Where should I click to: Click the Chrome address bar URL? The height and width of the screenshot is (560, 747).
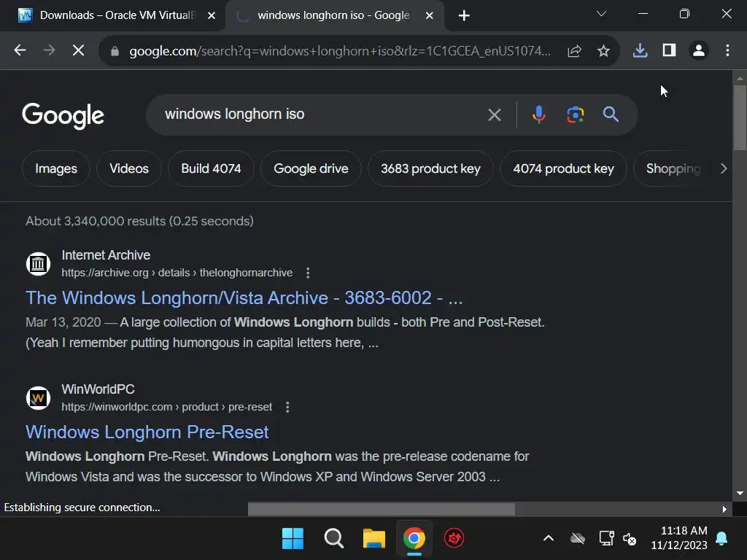340,50
